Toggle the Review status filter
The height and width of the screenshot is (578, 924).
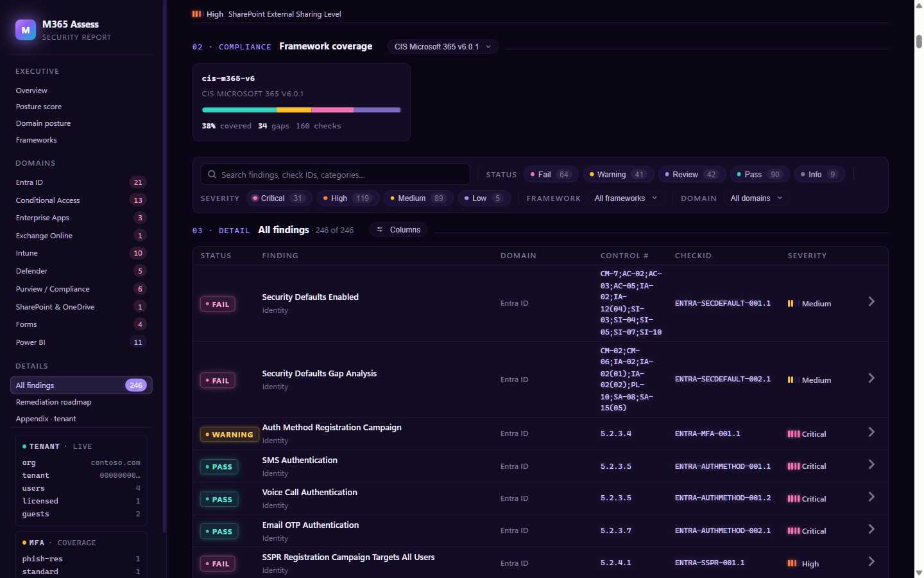692,174
